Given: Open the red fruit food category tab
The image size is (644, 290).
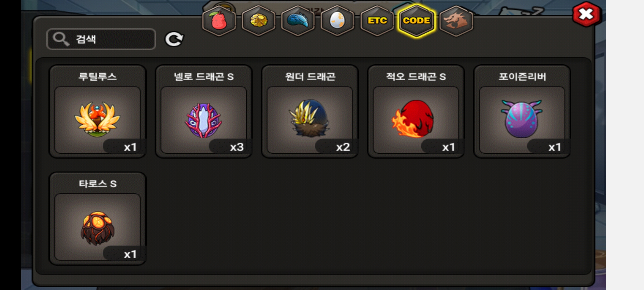Looking at the screenshot, I should coord(219,21).
